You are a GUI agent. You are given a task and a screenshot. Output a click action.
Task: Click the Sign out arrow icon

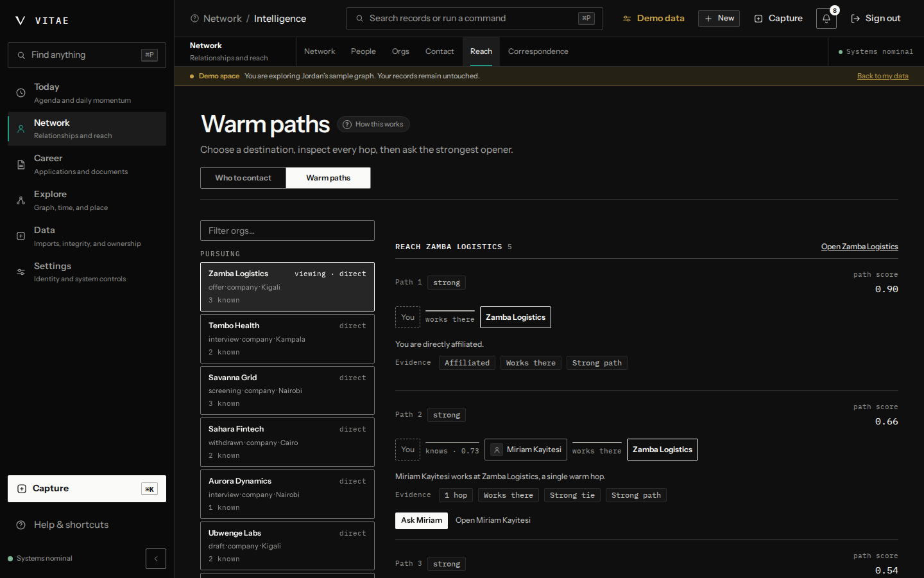pyautogui.click(x=855, y=19)
